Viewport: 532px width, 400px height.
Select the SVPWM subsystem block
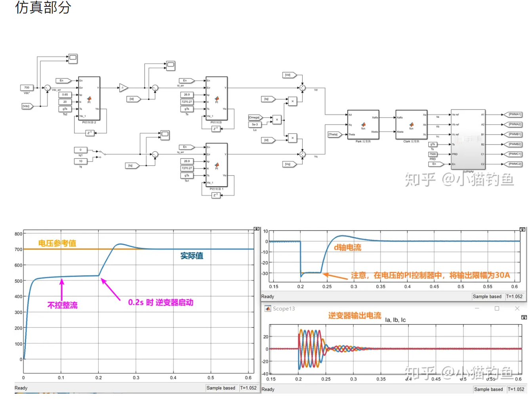point(468,139)
